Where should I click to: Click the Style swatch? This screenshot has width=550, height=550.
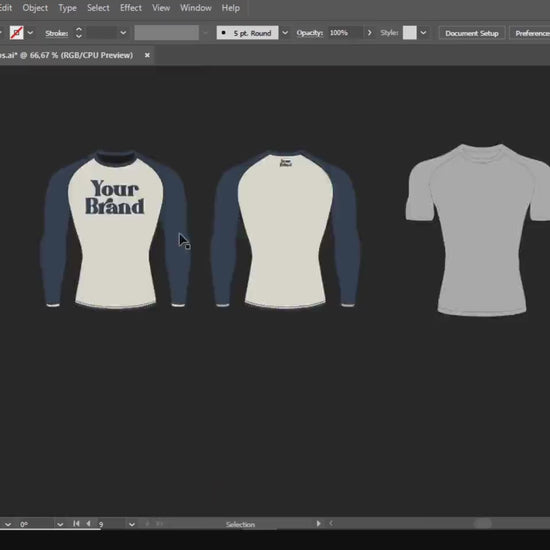tap(409, 33)
